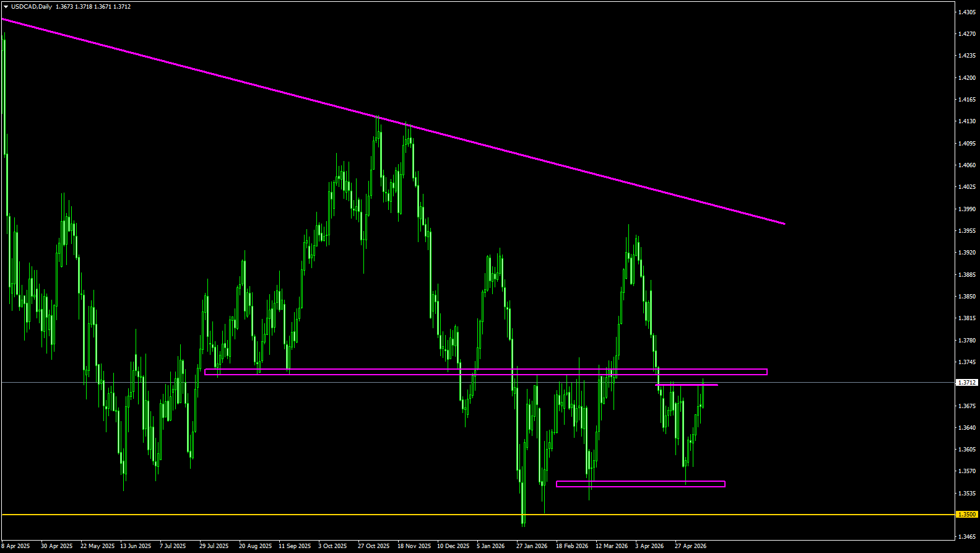Click the 7 Jul 2025 date label

point(173,546)
